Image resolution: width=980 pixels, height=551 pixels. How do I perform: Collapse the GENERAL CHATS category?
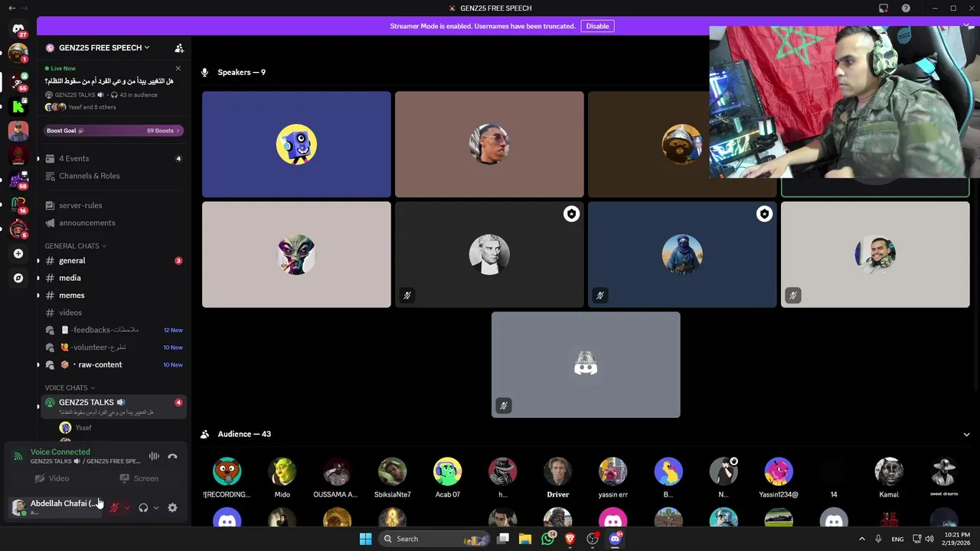75,246
